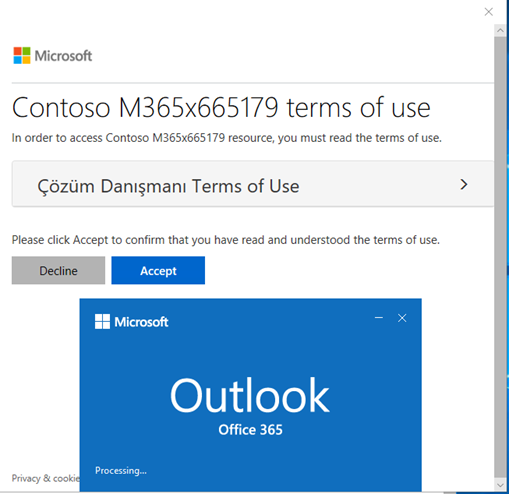Click the gray Decline button
The width and height of the screenshot is (509, 494).
[58, 270]
